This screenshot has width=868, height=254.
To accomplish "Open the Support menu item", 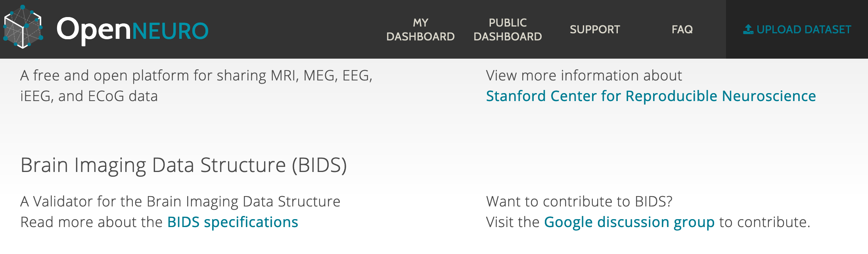I will (x=595, y=30).
